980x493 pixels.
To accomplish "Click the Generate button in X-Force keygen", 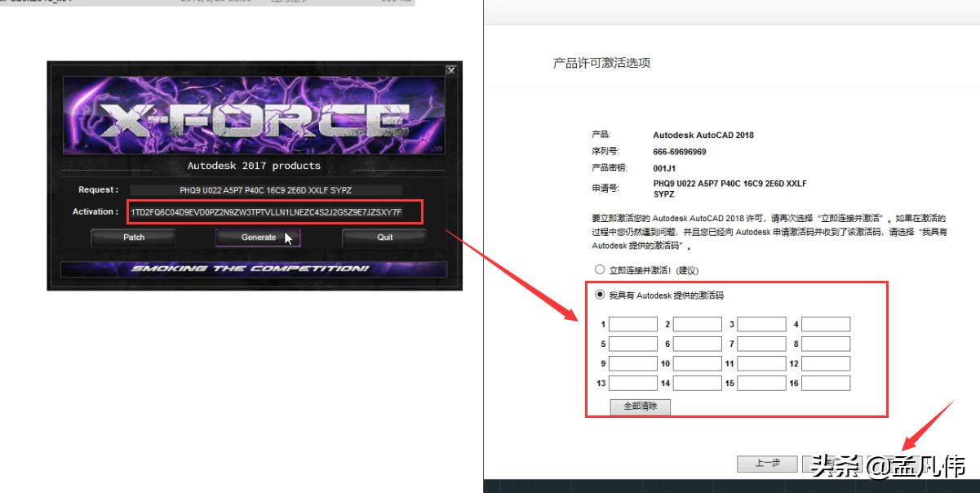I will (x=258, y=238).
